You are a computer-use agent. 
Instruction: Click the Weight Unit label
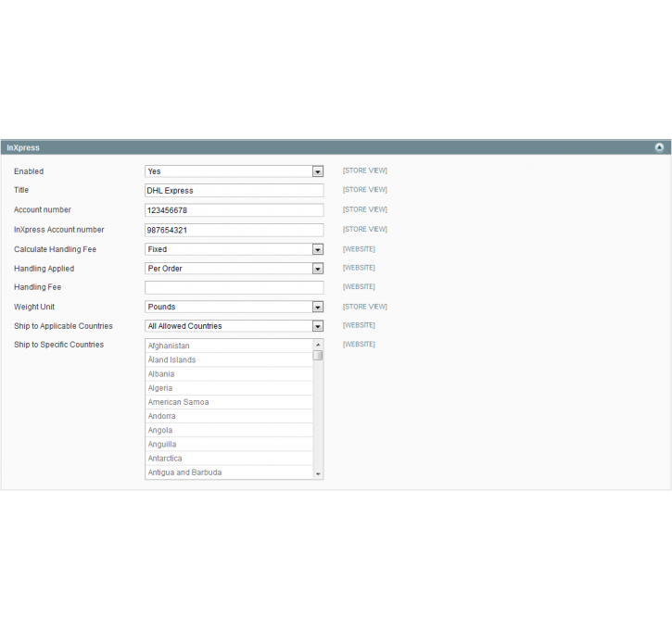pyautogui.click(x=34, y=307)
